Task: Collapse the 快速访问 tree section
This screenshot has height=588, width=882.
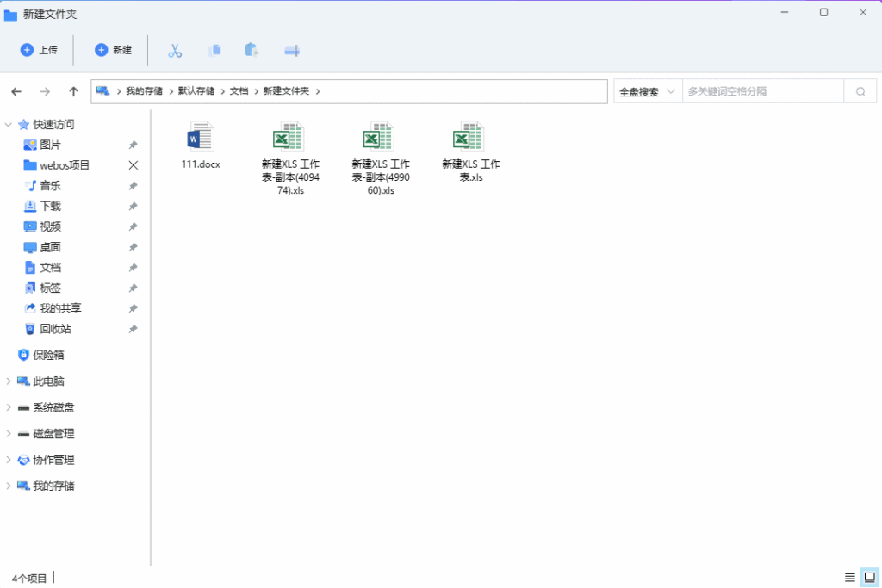Action: 9,125
